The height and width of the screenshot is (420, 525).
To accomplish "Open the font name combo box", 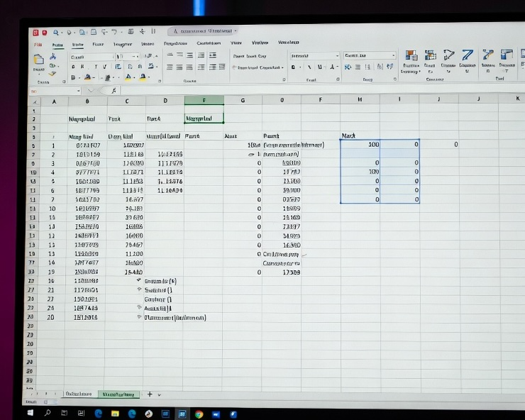I will click(92, 57).
